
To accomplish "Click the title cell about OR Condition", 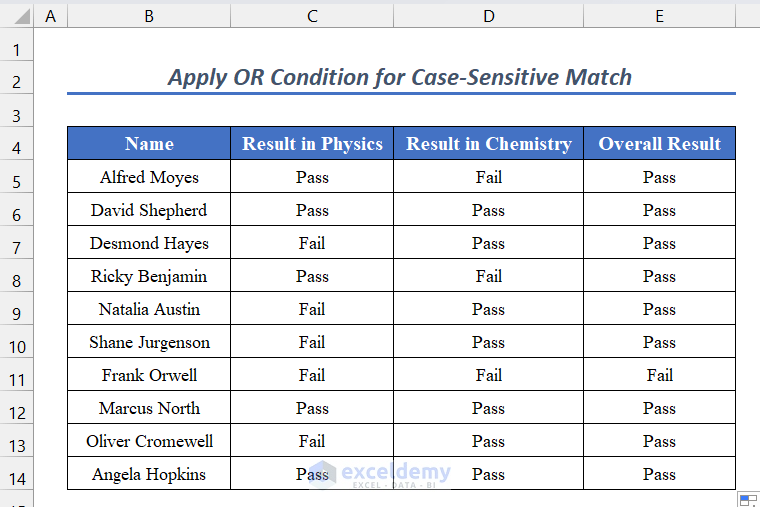I will [x=400, y=77].
